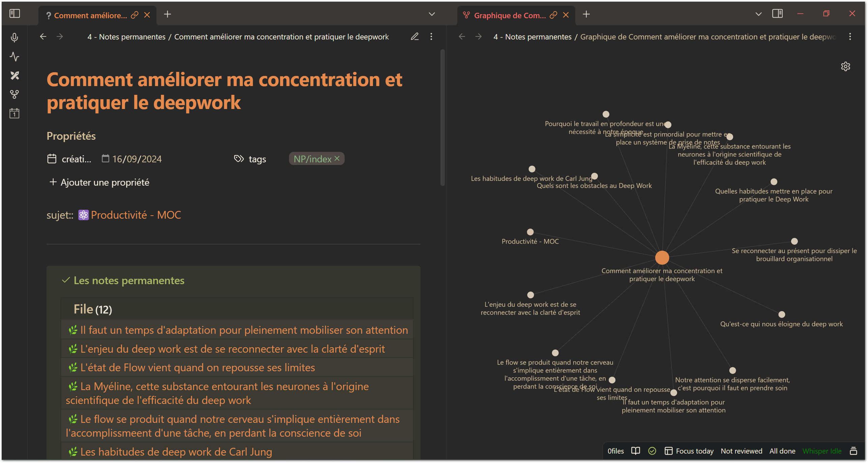868x463 pixels.
Task: Click the orange central graph node
Action: 662,258
